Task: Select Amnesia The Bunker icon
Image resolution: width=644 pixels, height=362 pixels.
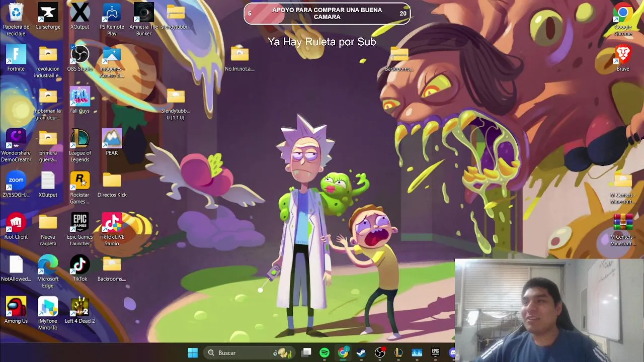Action: click(144, 20)
